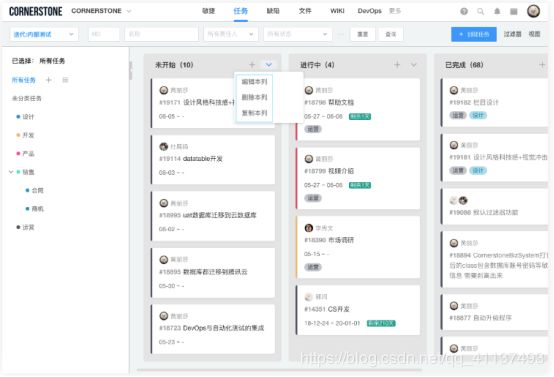Open the help question-mark icon
This screenshot has height=377, width=554.
pyautogui.click(x=464, y=11)
